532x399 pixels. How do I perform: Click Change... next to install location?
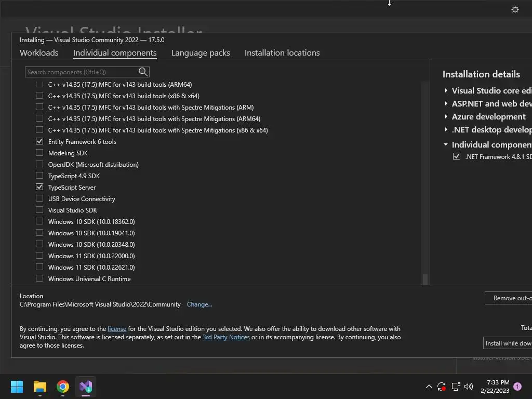[199, 304]
